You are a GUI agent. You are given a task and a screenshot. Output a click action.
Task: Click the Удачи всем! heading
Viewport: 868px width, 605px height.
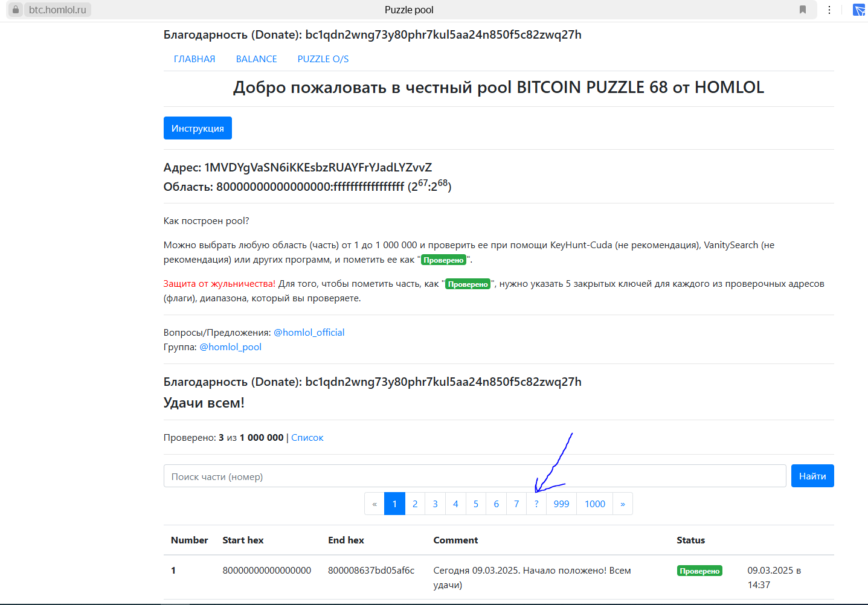[x=204, y=403]
